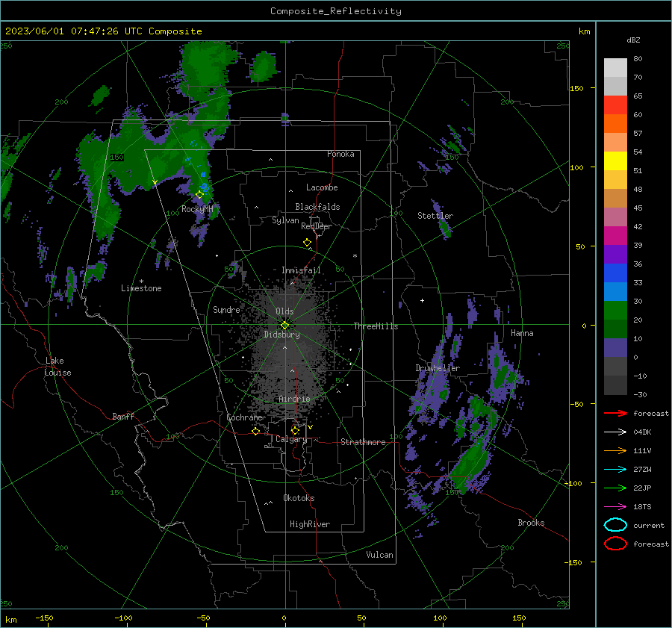Click the yellow diamond marker above RedDeer
The width and height of the screenshot is (672, 628).
[307, 243]
